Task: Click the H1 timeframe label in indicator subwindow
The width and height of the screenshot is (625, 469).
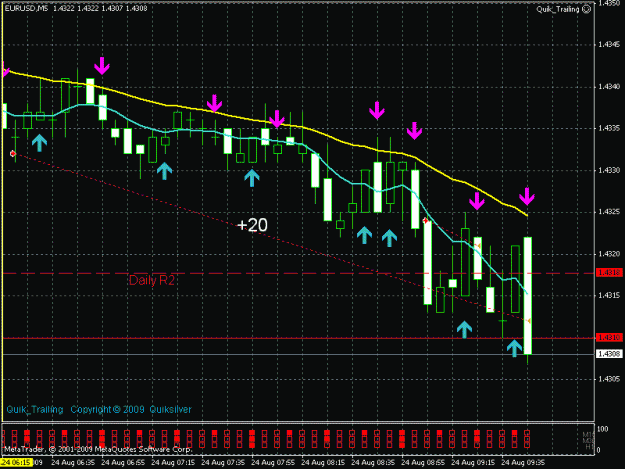Action: (x=589, y=447)
